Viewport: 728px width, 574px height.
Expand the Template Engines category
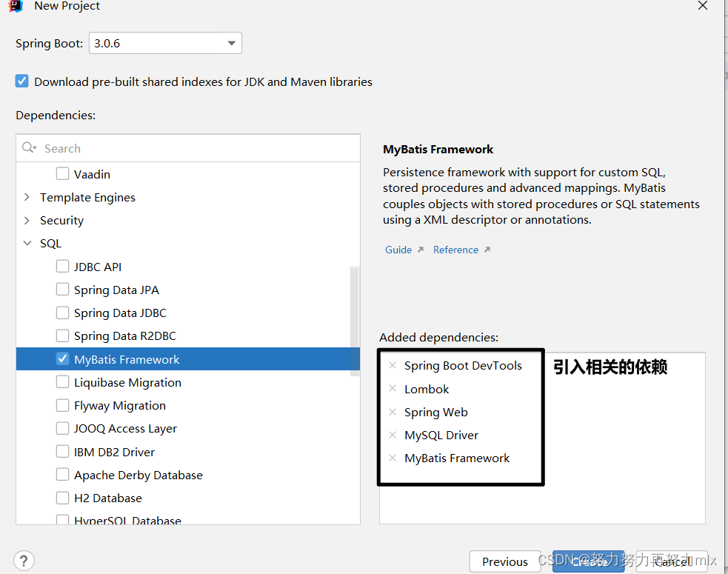(27, 197)
